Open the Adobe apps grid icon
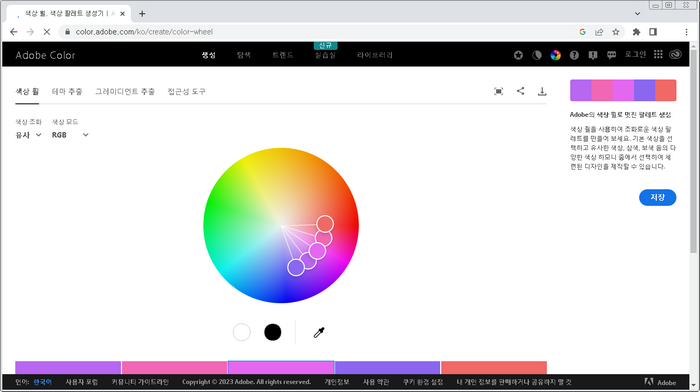This screenshot has height=392, width=700. pos(658,54)
